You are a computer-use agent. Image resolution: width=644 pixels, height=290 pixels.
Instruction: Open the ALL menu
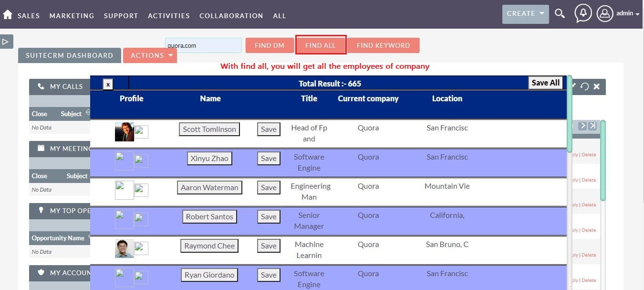[x=280, y=16]
